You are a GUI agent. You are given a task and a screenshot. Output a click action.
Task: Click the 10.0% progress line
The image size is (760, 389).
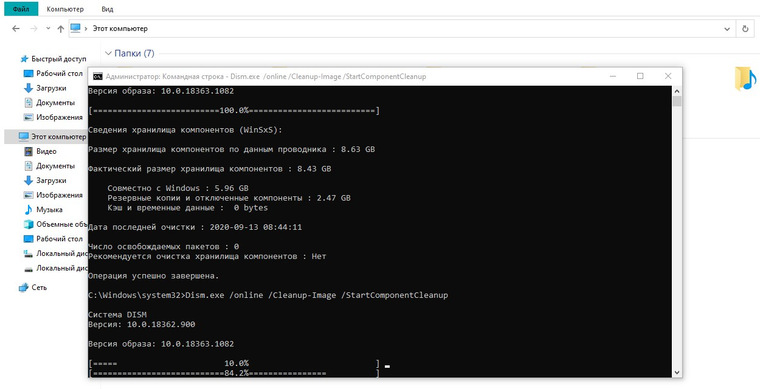point(234,363)
